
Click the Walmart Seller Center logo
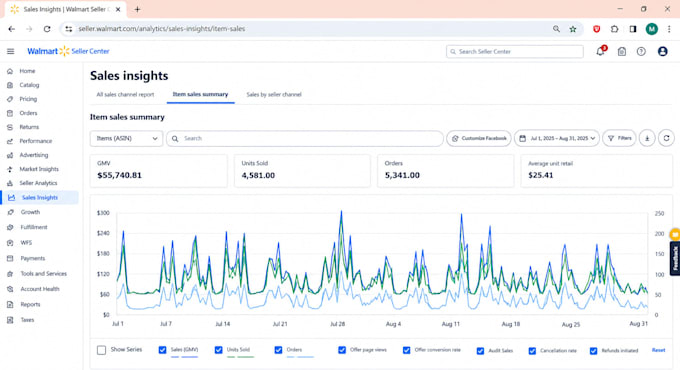(68, 51)
